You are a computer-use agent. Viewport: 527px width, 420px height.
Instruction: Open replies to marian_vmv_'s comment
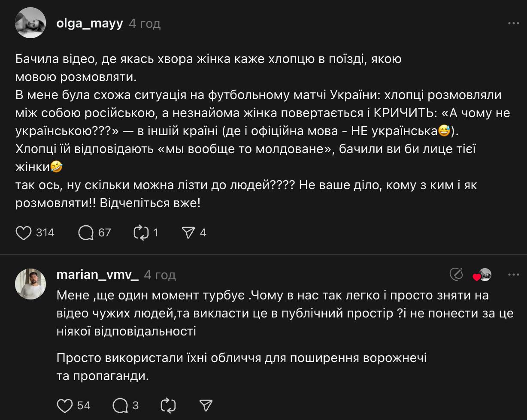120,405
